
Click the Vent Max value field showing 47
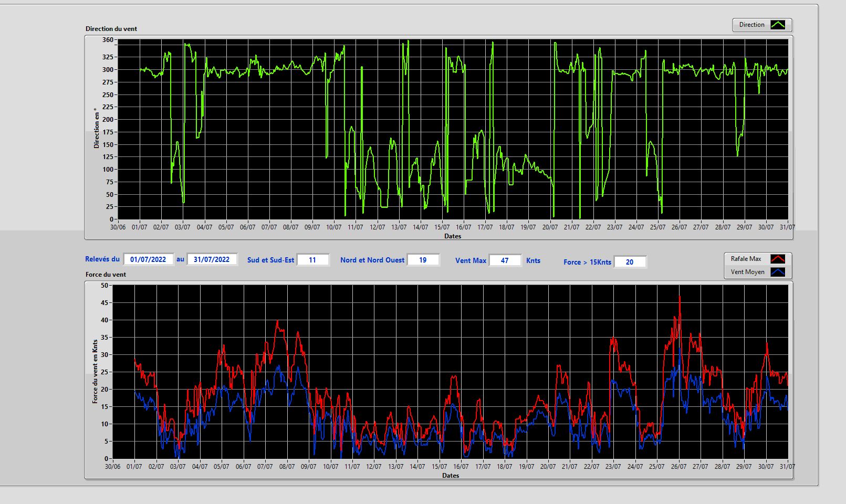pos(505,260)
